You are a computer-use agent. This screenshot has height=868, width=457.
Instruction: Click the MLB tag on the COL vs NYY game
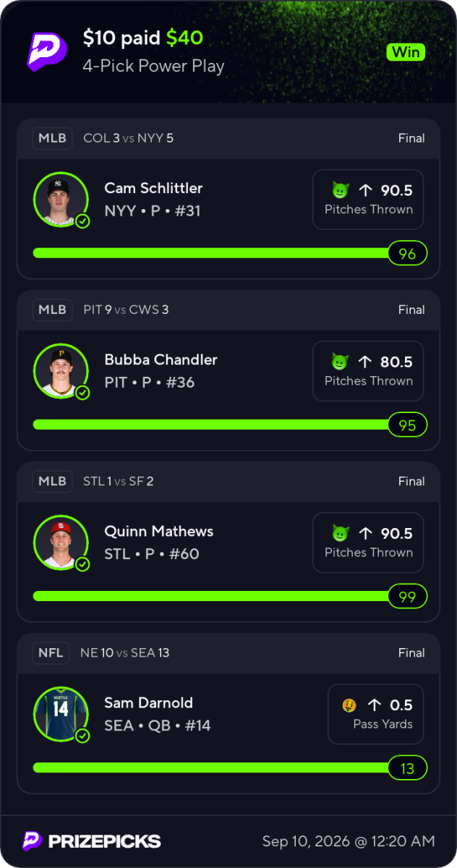point(52,138)
